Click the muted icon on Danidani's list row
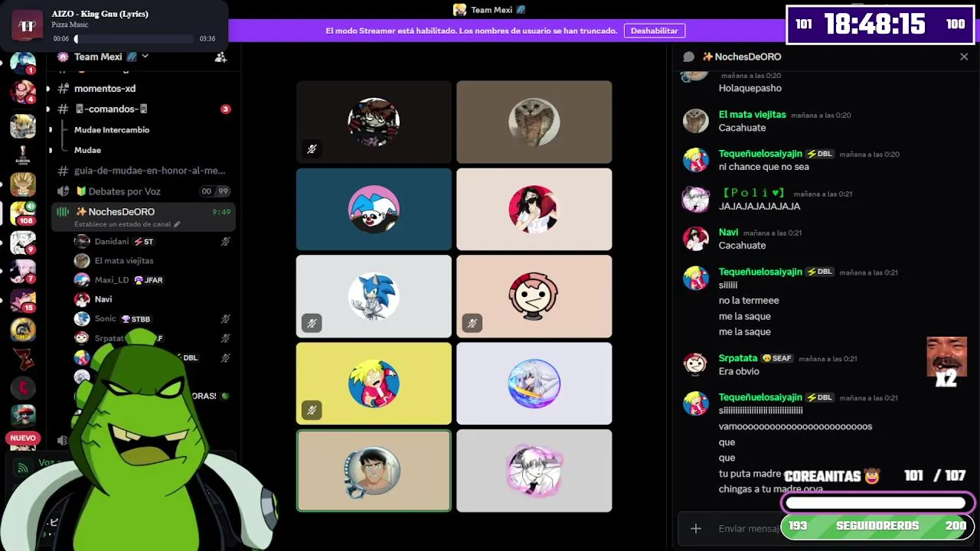 click(225, 242)
